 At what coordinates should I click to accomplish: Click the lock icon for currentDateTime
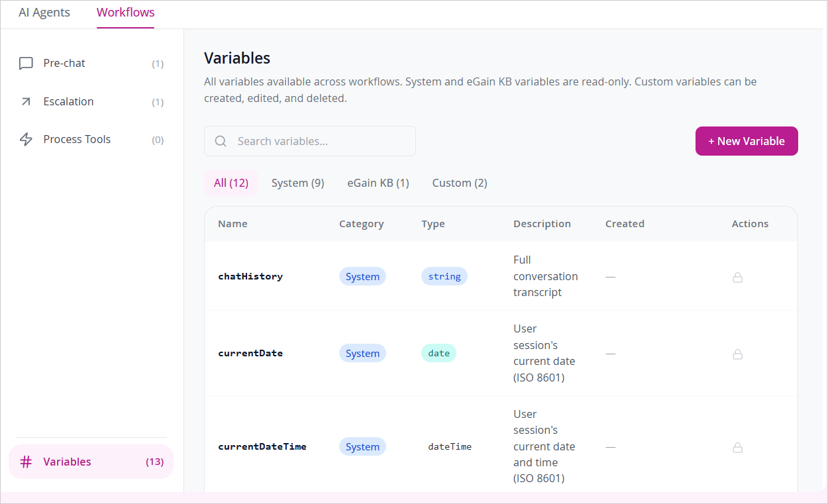[x=737, y=448]
